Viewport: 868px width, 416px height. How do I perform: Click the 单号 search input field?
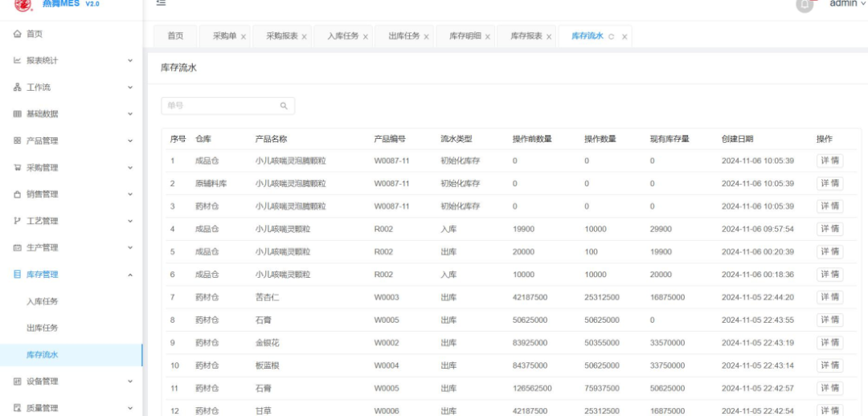pyautogui.click(x=227, y=106)
